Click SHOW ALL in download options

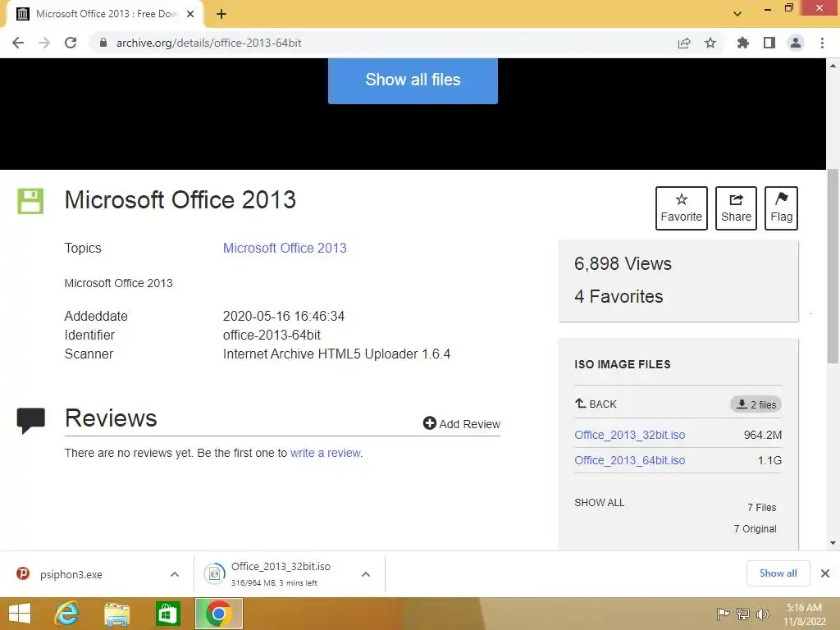tap(599, 503)
